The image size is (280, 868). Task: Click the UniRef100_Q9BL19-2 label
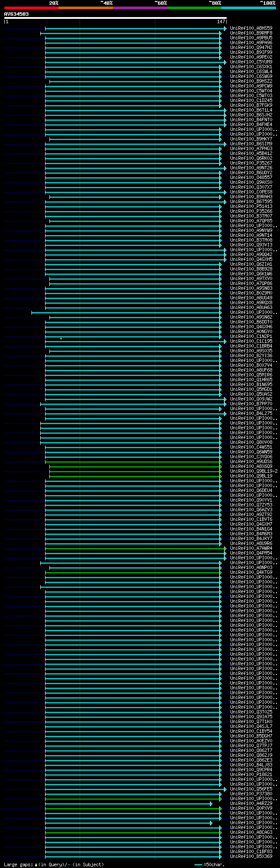click(x=254, y=471)
